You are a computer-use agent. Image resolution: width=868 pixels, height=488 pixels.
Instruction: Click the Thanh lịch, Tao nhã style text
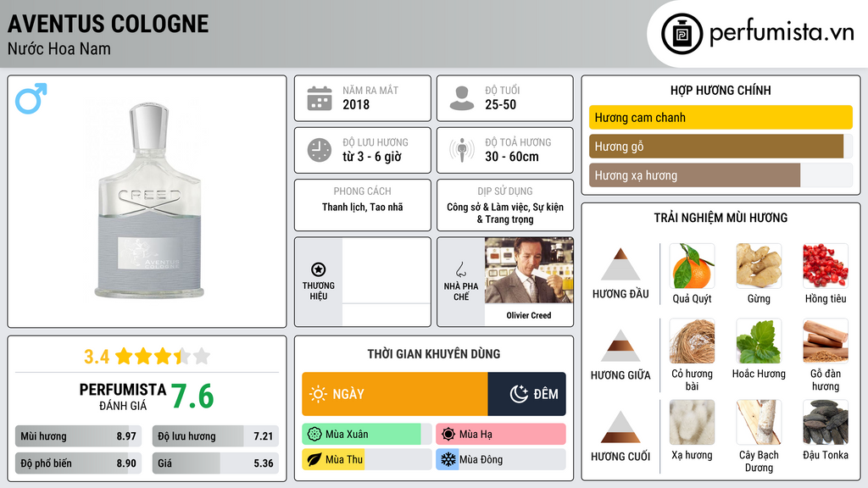(363, 207)
